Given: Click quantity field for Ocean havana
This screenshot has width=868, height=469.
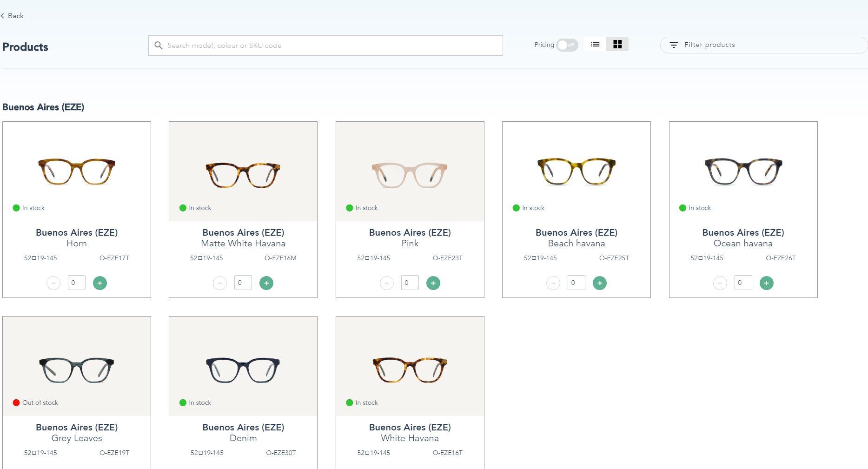Looking at the screenshot, I should tap(743, 283).
